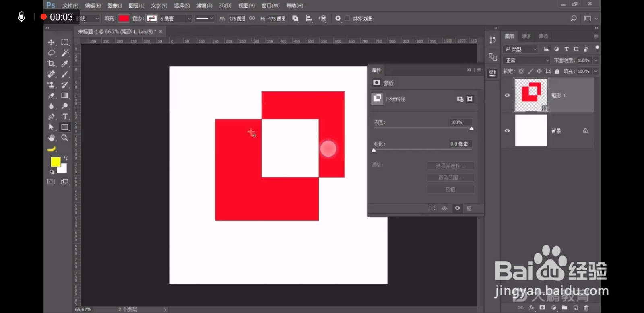This screenshot has height=313, width=644.
Task: Select the Eraser tool
Action: (x=51, y=95)
